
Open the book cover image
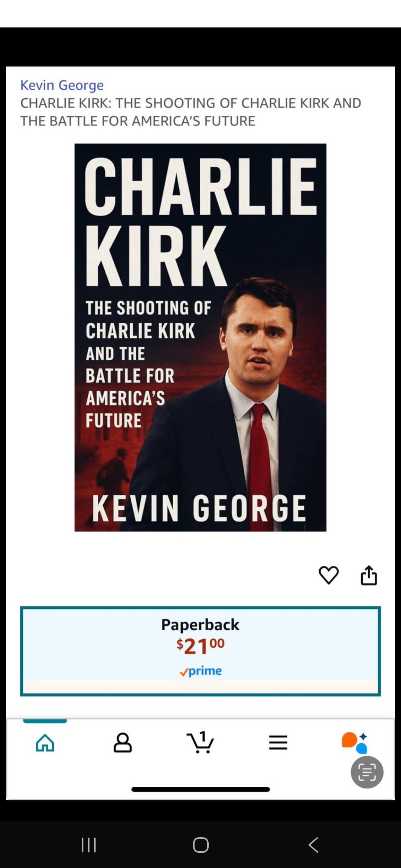point(200,338)
